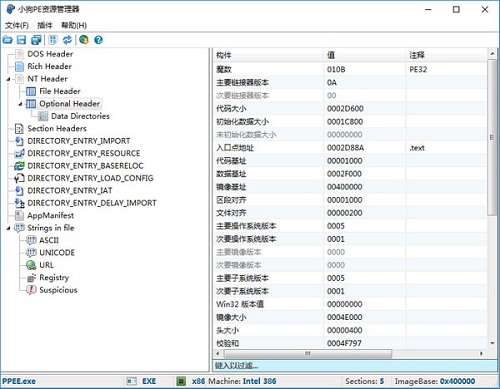Open the 文件(F) menu

pos(17,25)
